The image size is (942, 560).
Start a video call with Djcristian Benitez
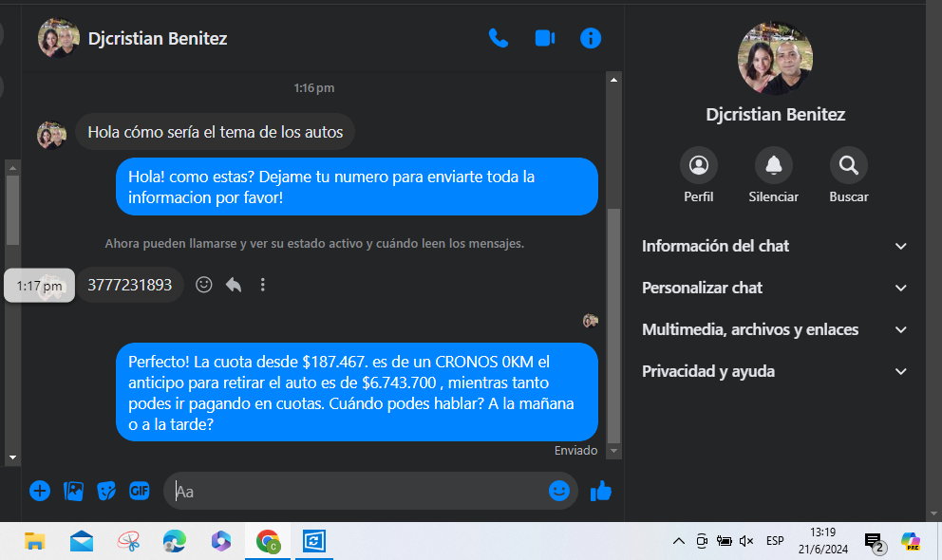coord(544,38)
